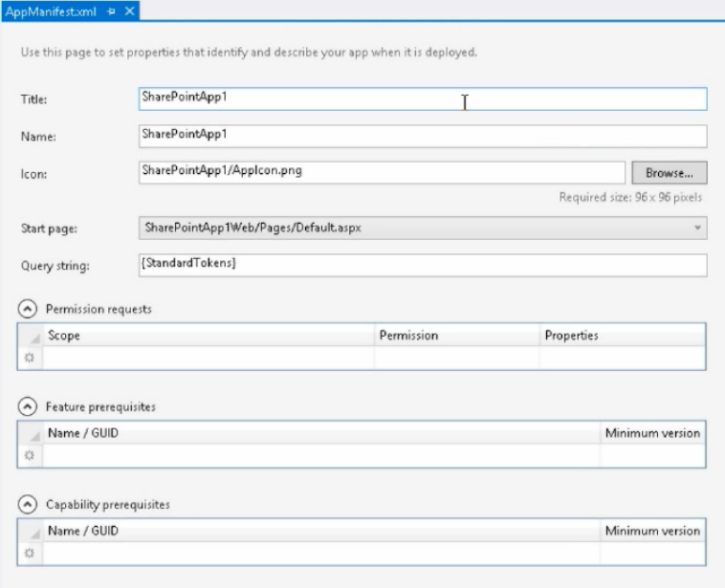Click Minimum version header in Feature prerequisites
This screenshot has width=725, height=588.
652,433
